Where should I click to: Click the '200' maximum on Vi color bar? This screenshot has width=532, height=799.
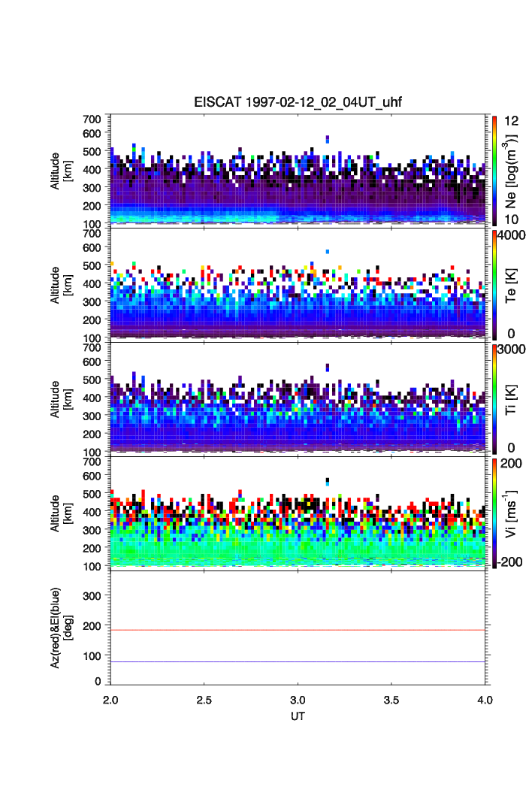pos(511,463)
